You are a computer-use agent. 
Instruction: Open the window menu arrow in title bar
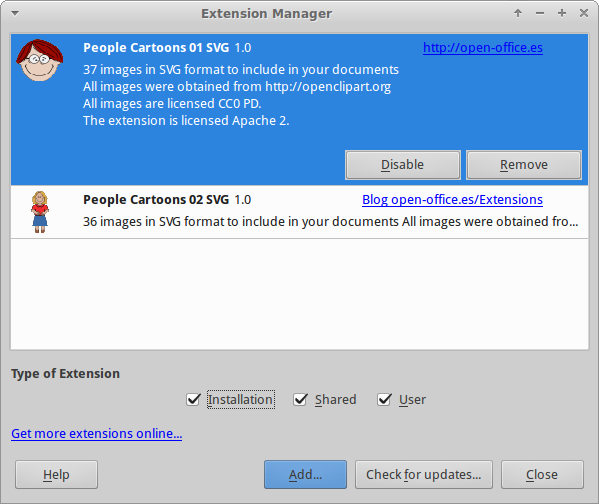(x=15, y=13)
